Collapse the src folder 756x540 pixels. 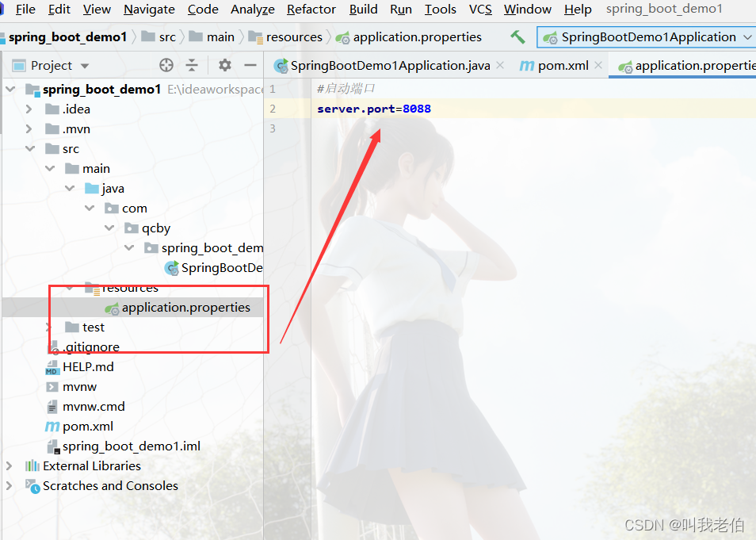tap(30, 148)
